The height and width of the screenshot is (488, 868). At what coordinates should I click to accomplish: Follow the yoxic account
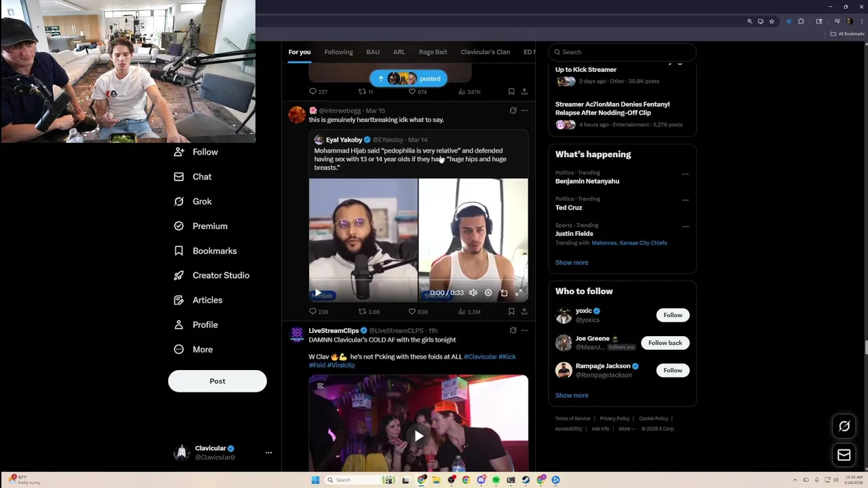click(673, 315)
